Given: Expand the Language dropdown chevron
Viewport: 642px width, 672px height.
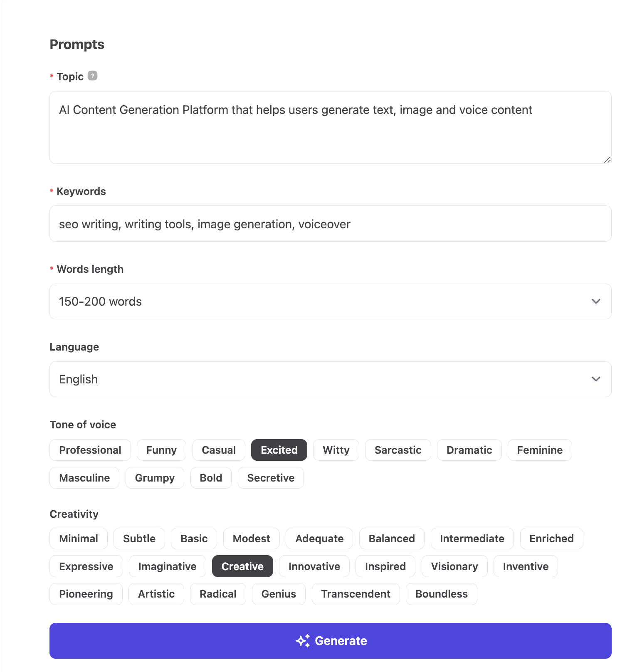Looking at the screenshot, I should [x=595, y=379].
